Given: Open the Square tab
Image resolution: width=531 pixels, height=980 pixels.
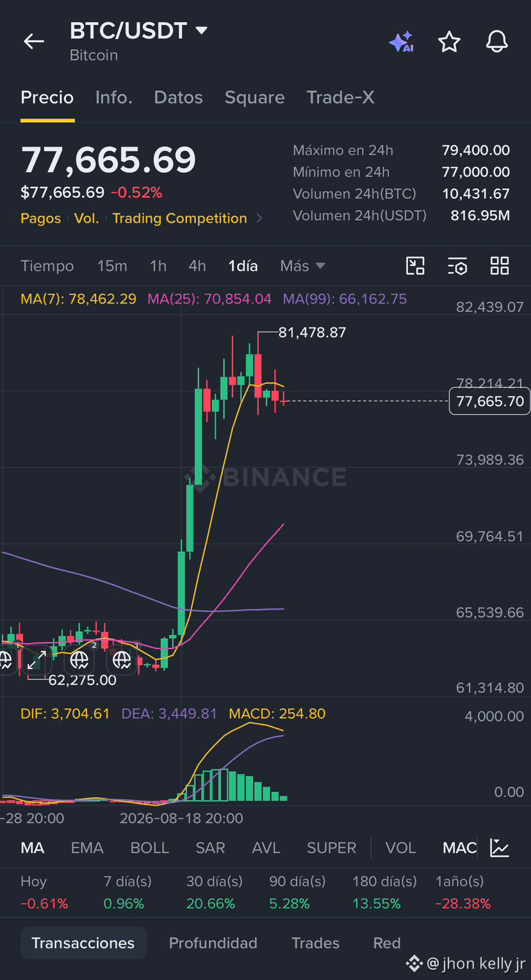Looking at the screenshot, I should [254, 97].
